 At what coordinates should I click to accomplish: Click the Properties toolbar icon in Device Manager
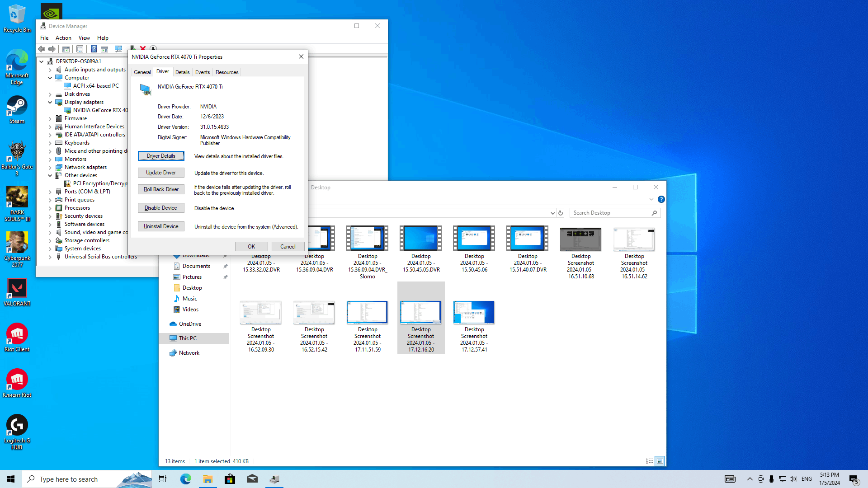pyautogui.click(x=80, y=49)
